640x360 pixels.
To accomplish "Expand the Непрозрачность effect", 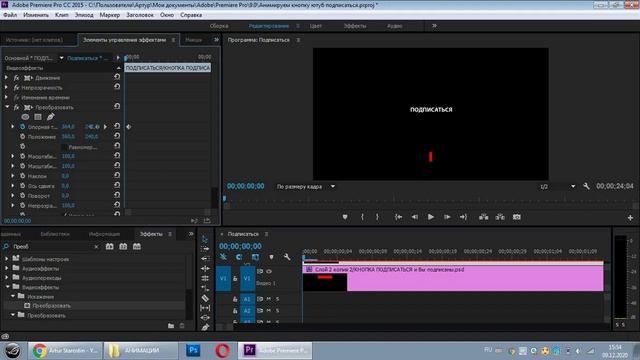I will 6,87.
